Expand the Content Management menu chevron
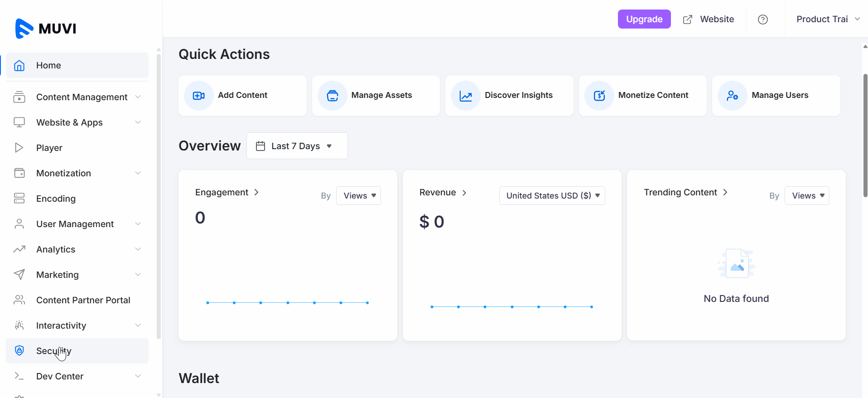The height and width of the screenshot is (398, 868). [x=138, y=97]
